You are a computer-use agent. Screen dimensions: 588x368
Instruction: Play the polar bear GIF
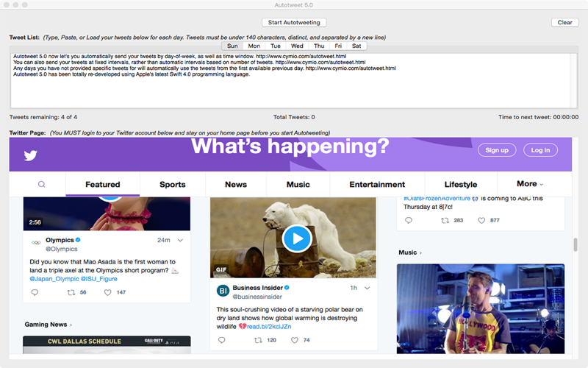297,238
